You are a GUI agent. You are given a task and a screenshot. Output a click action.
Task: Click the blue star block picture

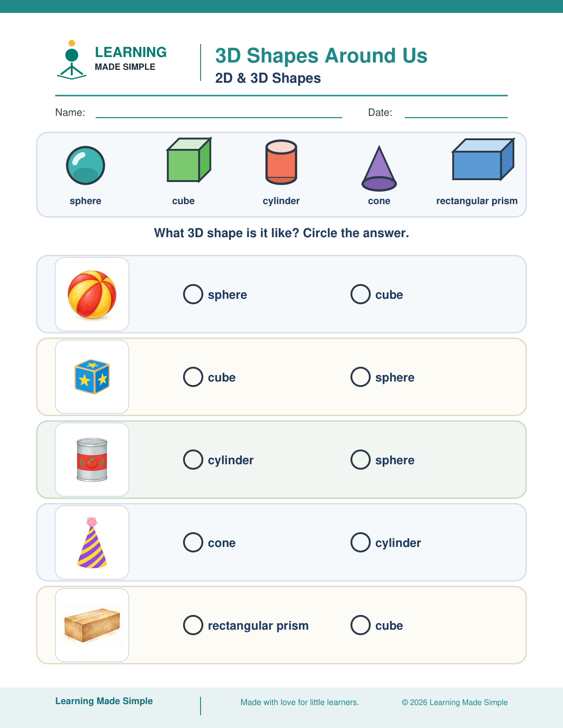click(92, 377)
